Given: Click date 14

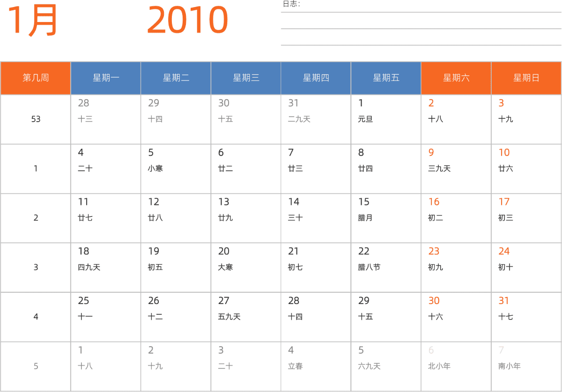Looking at the screenshot, I should [294, 202].
